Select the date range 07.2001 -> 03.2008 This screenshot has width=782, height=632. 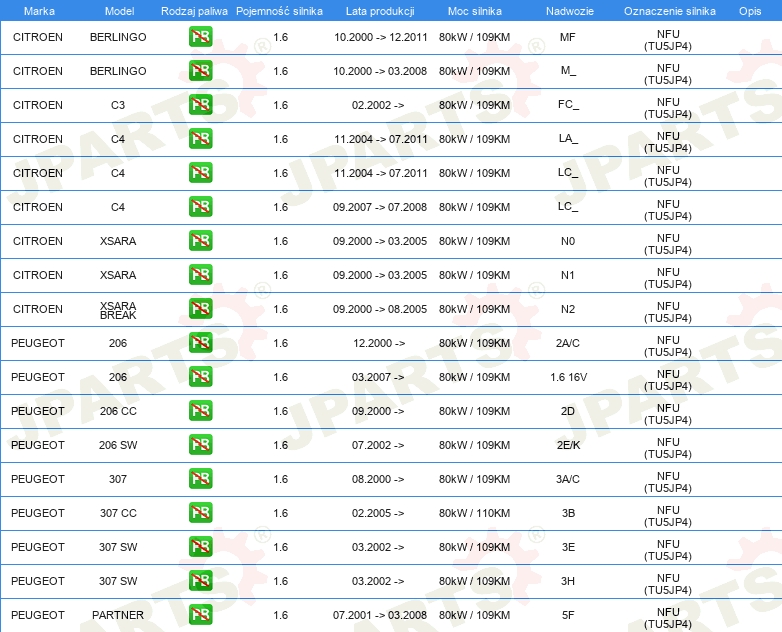(x=380, y=615)
